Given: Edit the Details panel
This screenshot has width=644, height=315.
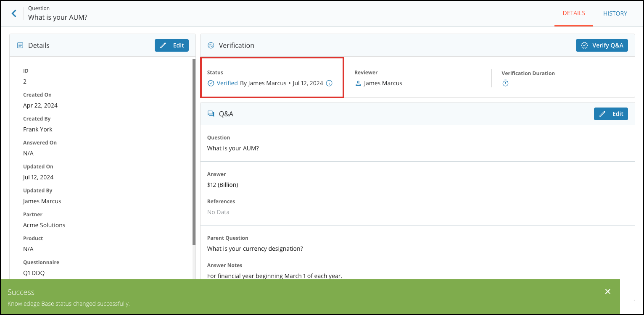Looking at the screenshot, I should pyautogui.click(x=172, y=45).
